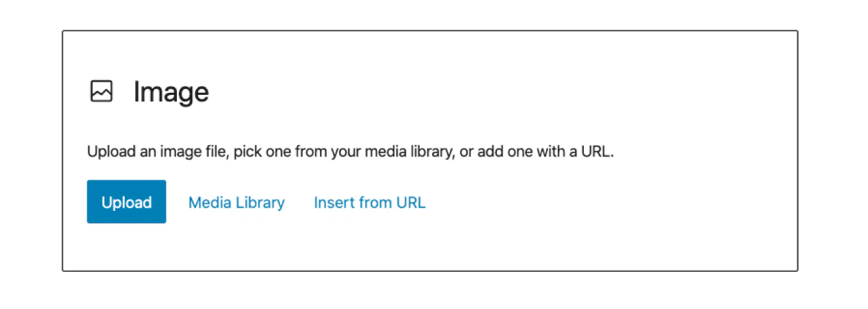868x309 pixels.
Task: Browse existing media via Media Library
Action: 237,202
